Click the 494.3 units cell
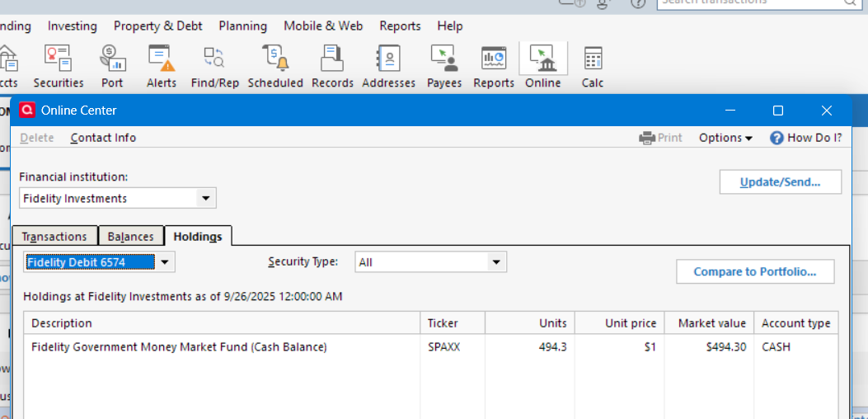This screenshot has width=868, height=419. click(x=552, y=347)
